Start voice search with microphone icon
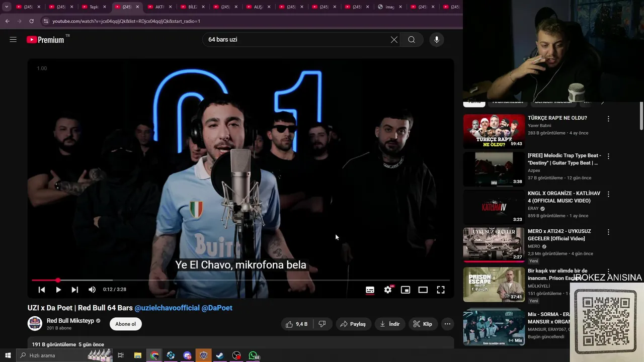This screenshot has width=644, height=362. (x=437, y=40)
